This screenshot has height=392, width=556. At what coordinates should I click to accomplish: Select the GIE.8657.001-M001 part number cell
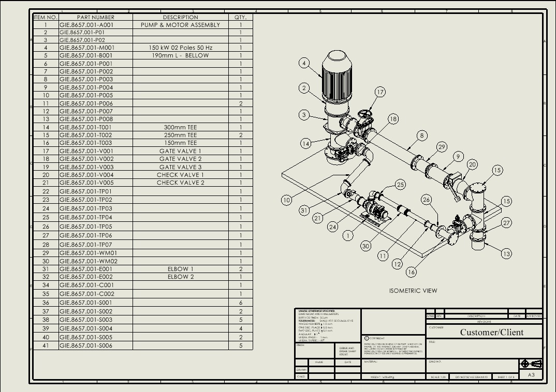[95, 48]
